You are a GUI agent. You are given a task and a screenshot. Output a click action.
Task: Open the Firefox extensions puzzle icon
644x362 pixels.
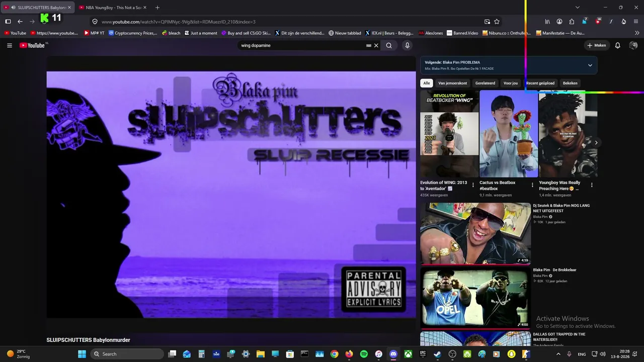click(572, 22)
